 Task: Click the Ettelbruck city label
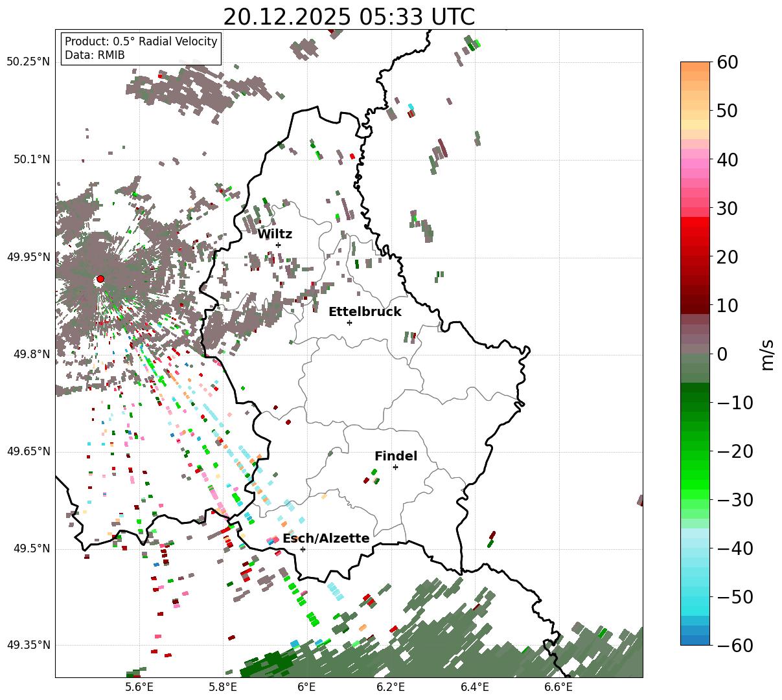(x=365, y=312)
